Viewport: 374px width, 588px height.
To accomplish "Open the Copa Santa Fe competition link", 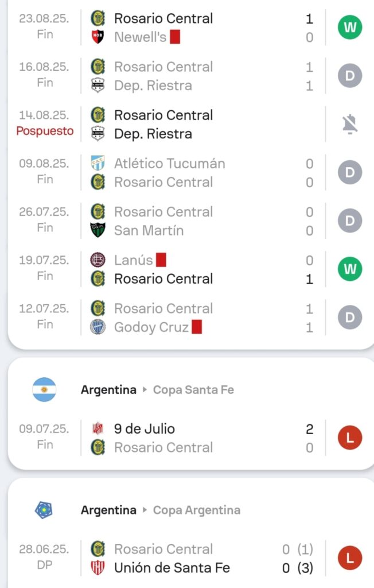I will point(193,390).
